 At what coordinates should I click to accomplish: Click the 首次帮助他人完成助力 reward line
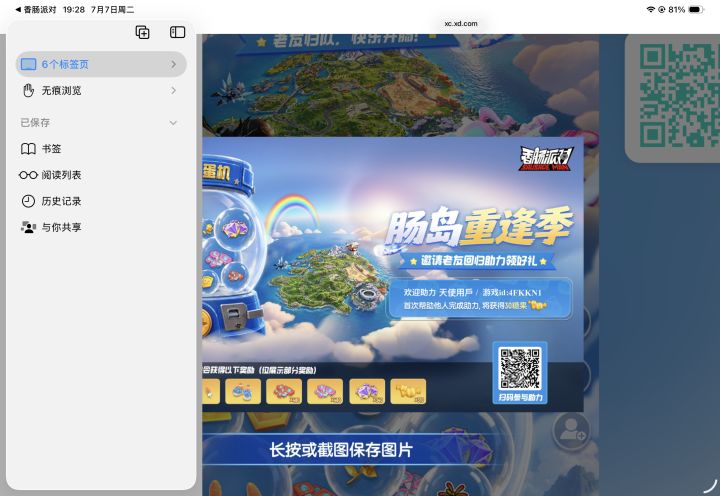pos(474,305)
